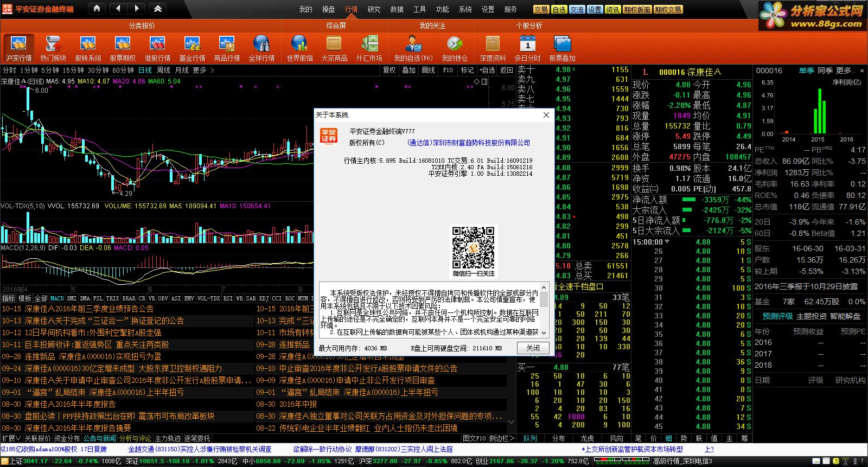Open the 服务 menu
This screenshot has height=467, width=868.
pyautogui.click(x=511, y=9)
